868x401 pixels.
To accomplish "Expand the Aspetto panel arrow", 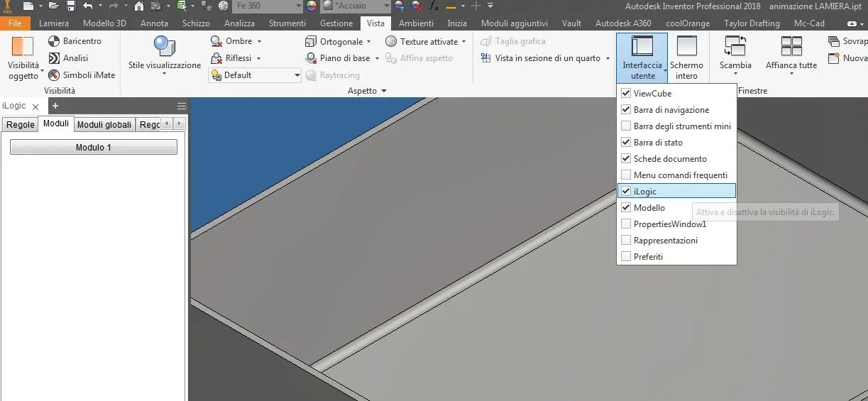I will click(x=384, y=92).
